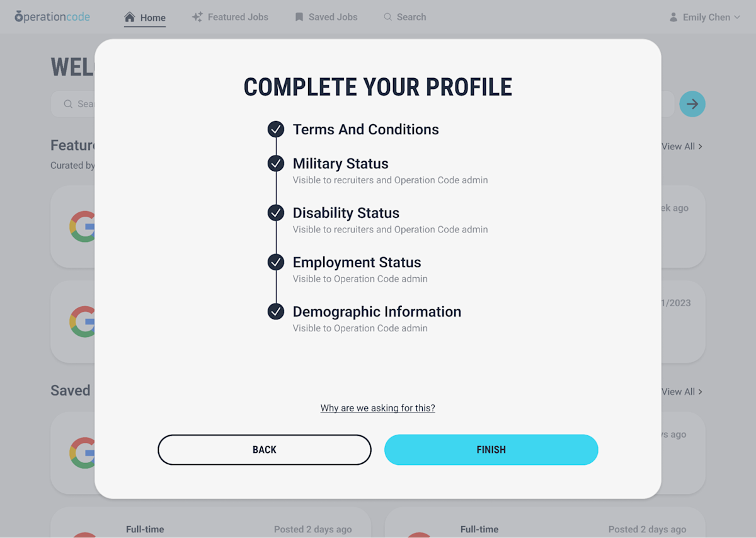Click the sparkle icon next to Featured Jobs
This screenshot has height=538, width=756.
click(x=195, y=16)
